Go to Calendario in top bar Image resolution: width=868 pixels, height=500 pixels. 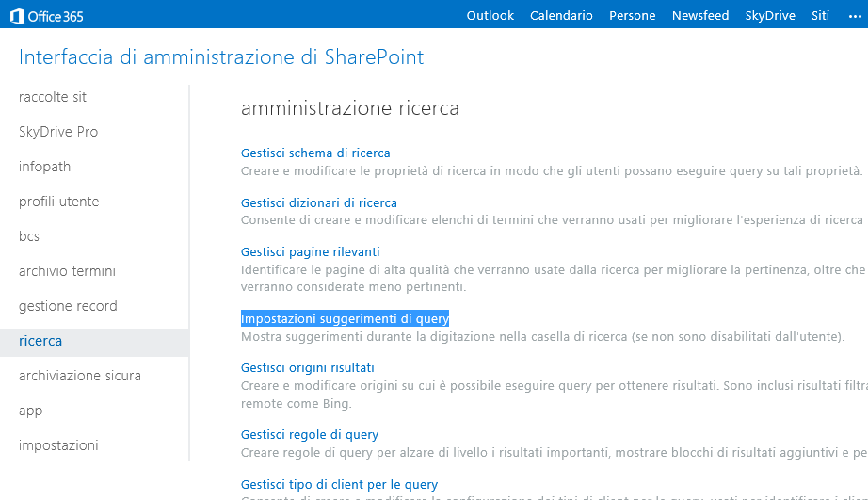(x=561, y=15)
